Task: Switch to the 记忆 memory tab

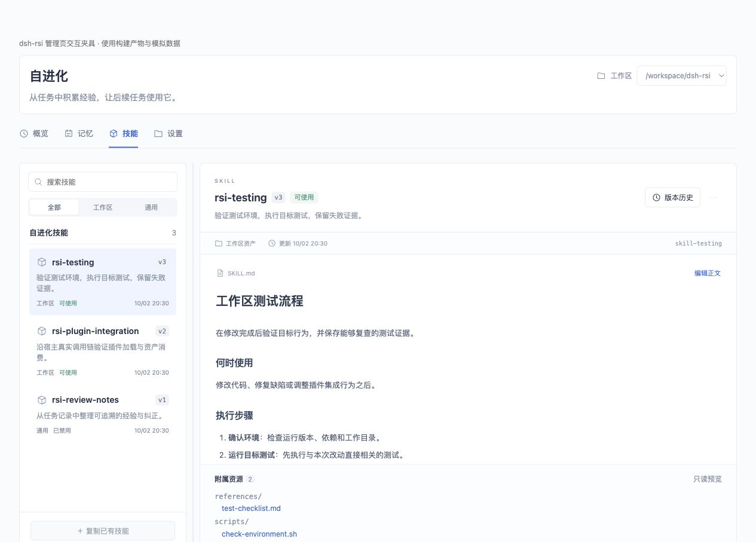Action: tap(79, 134)
